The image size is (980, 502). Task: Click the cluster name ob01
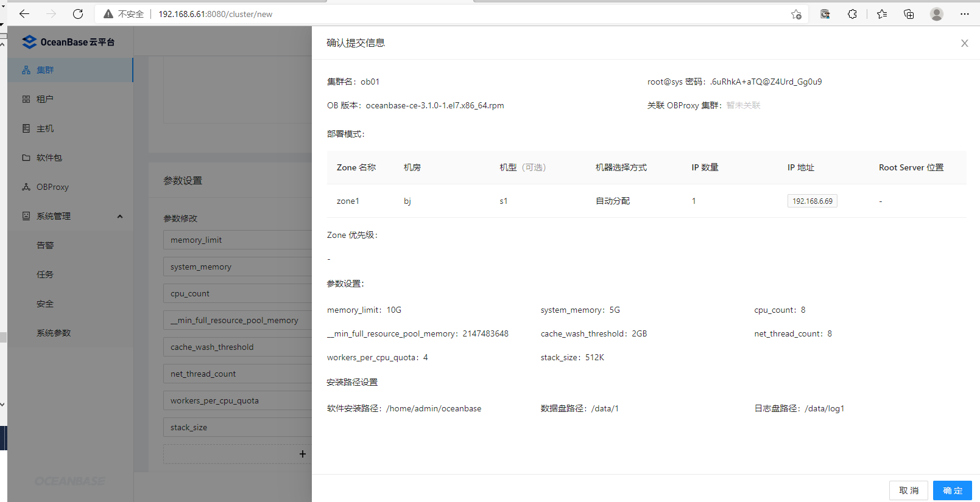tap(370, 82)
